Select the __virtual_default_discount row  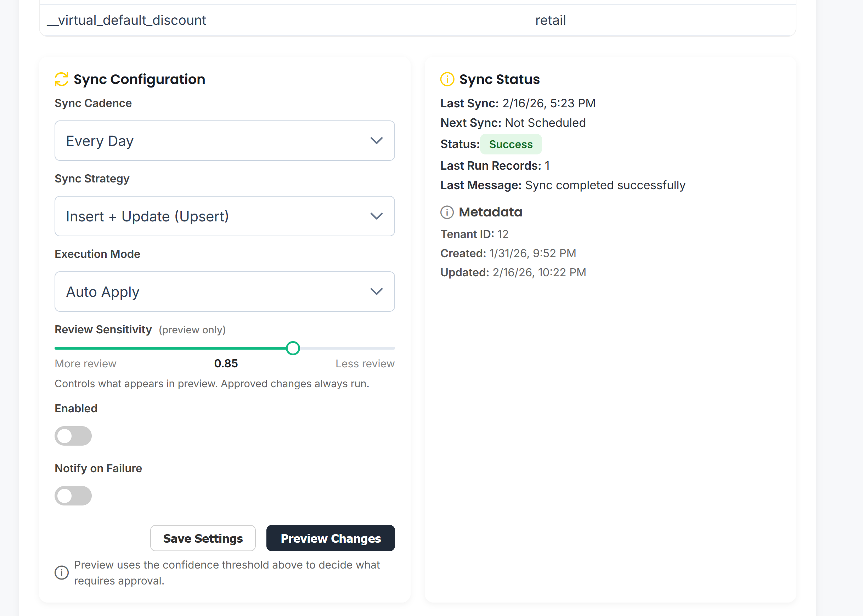(x=127, y=20)
